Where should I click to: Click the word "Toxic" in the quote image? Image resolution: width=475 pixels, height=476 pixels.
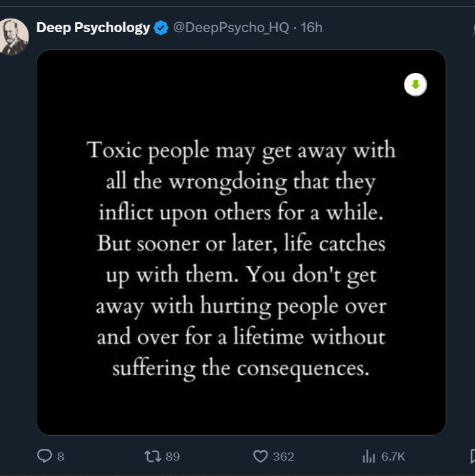[x=111, y=150]
